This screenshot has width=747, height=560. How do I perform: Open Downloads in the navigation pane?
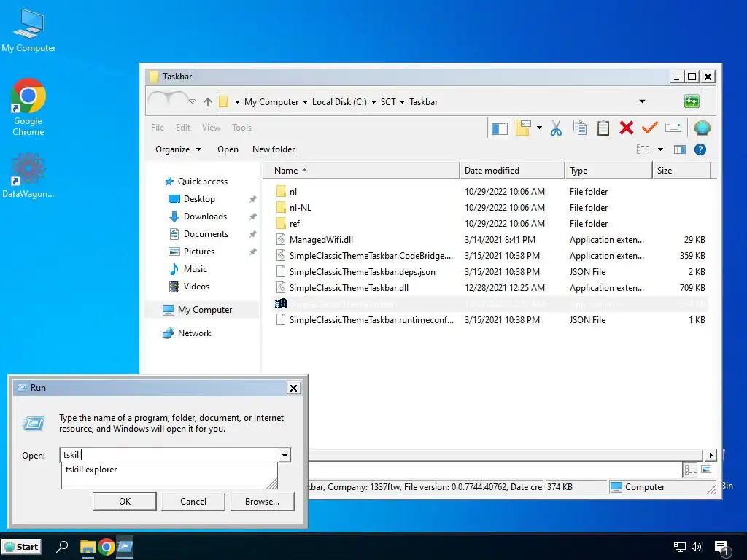tap(198, 216)
